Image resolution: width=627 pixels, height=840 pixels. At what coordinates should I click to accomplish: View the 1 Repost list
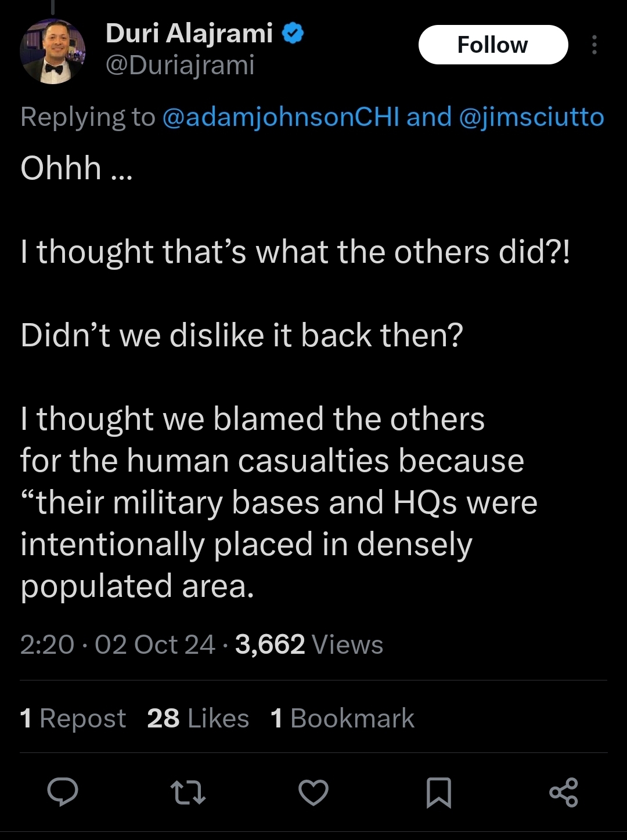(73, 718)
